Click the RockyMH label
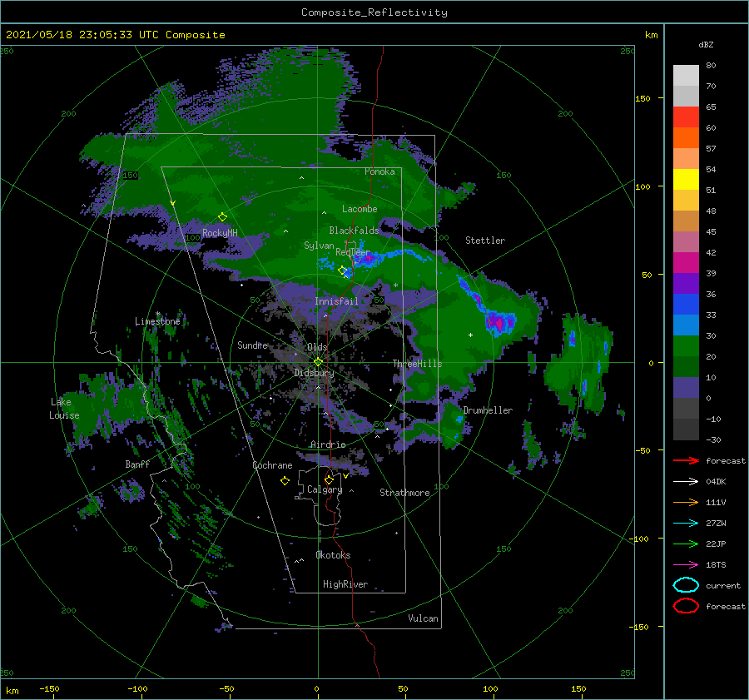This screenshot has width=749, height=700. pyautogui.click(x=219, y=233)
